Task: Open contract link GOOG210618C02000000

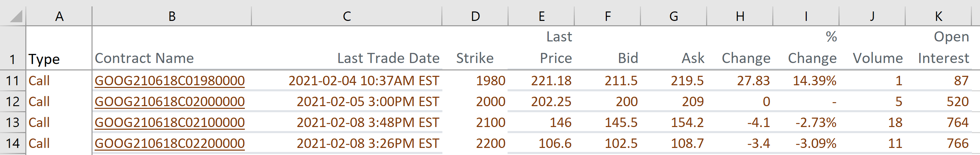Action: (169, 101)
